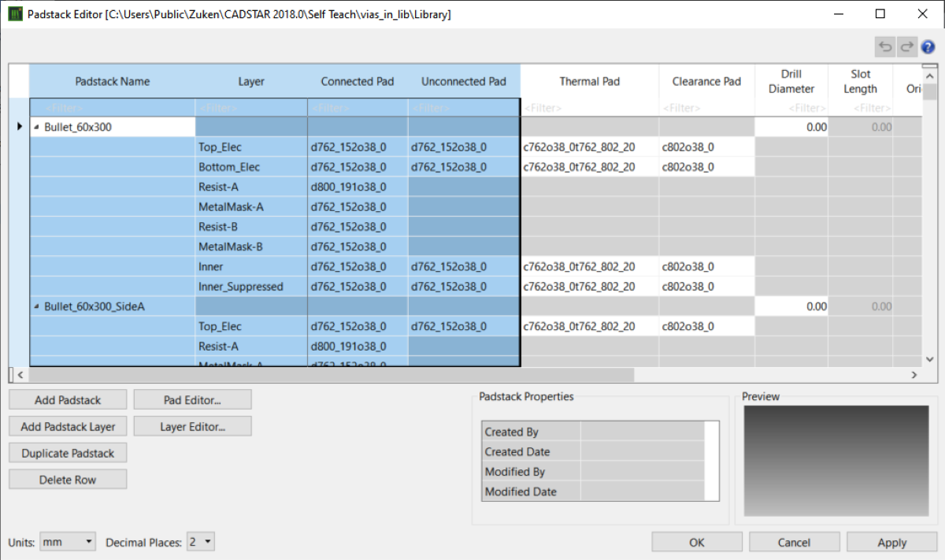This screenshot has height=560, width=945.
Task: Click the Thermal Pad filter field
Action: pyautogui.click(x=589, y=108)
